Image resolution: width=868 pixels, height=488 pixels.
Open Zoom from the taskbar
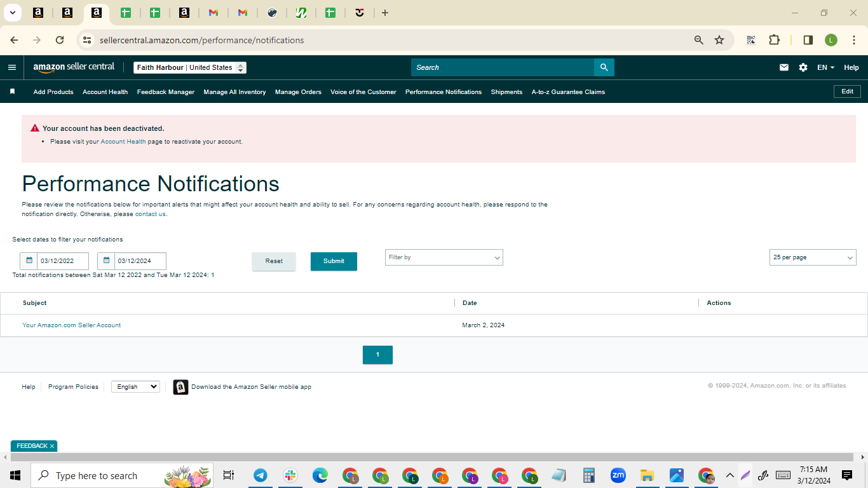click(x=618, y=475)
